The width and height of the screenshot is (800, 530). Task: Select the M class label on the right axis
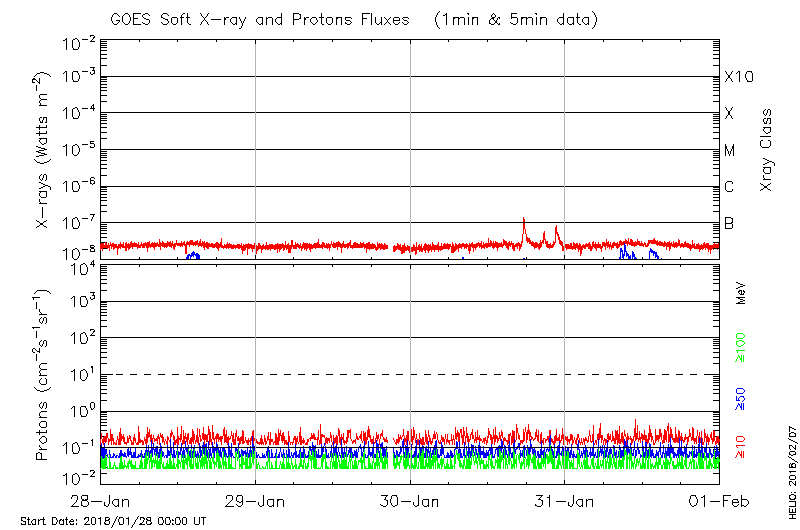[730, 151]
